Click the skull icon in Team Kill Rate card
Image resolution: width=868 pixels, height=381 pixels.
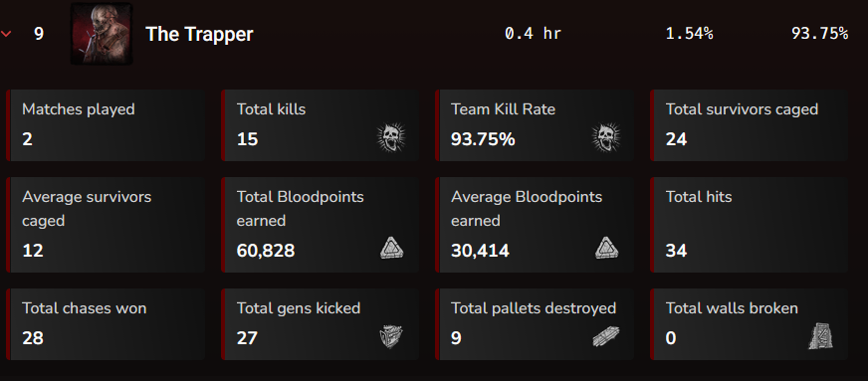606,137
